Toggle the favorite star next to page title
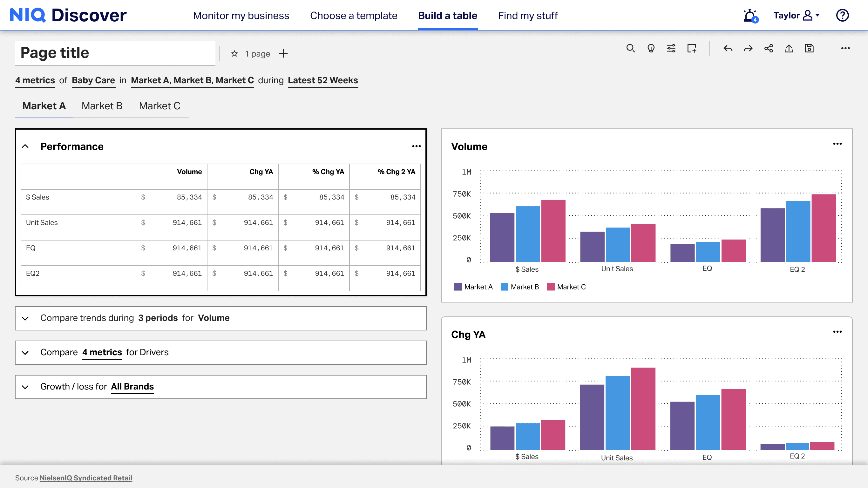The image size is (868, 488). coord(234,54)
